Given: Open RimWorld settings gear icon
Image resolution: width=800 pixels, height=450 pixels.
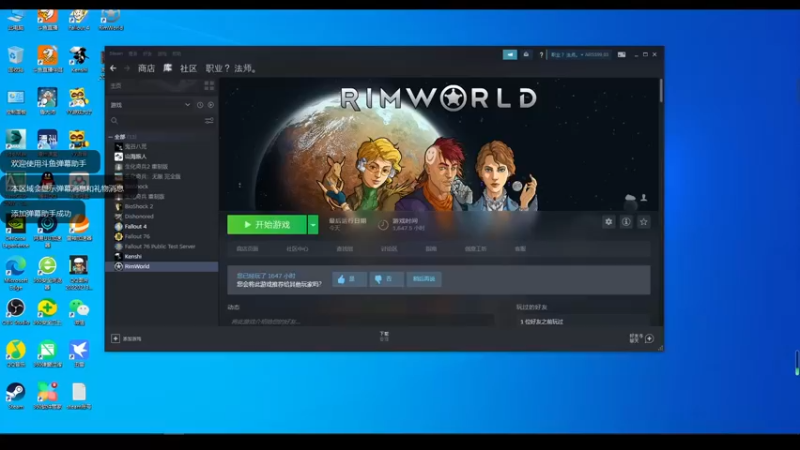Looking at the screenshot, I should pyautogui.click(x=609, y=222).
